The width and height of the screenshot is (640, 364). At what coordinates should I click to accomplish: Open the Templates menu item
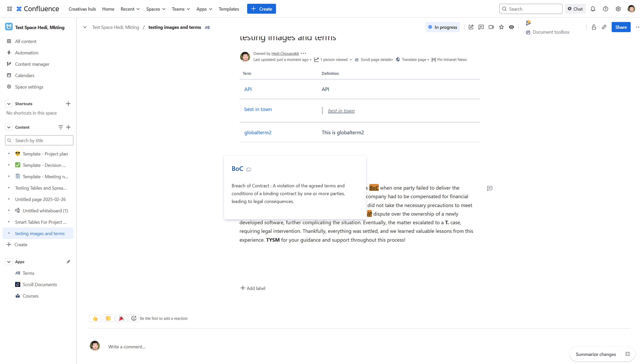[229, 9]
